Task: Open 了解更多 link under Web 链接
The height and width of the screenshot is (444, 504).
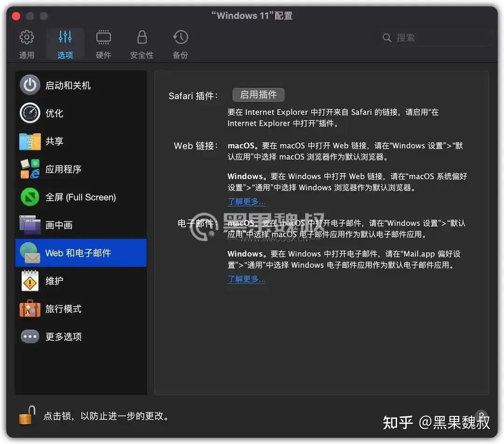Action: pos(246,202)
